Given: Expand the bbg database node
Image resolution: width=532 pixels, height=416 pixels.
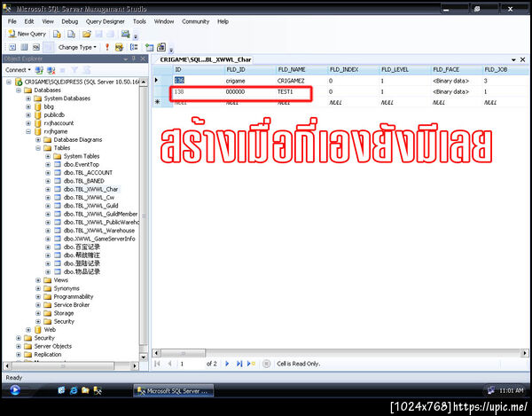Looking at the screenshot, I should 28,106.
